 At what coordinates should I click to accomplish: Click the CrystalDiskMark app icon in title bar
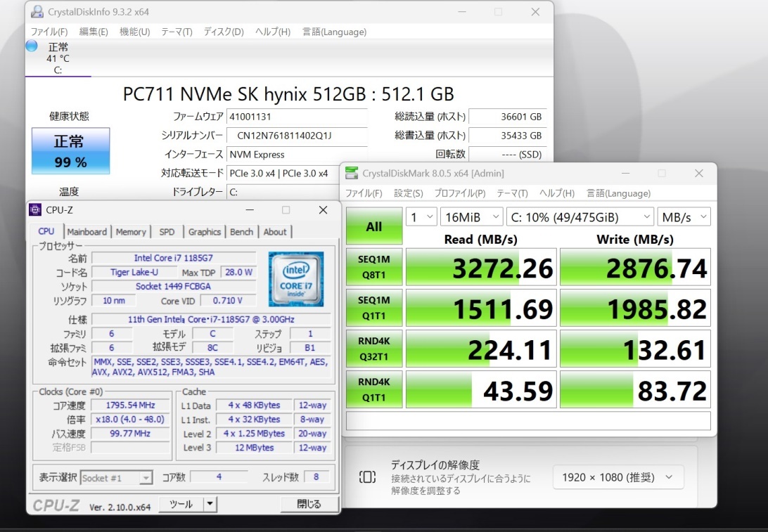click(351, 174)
